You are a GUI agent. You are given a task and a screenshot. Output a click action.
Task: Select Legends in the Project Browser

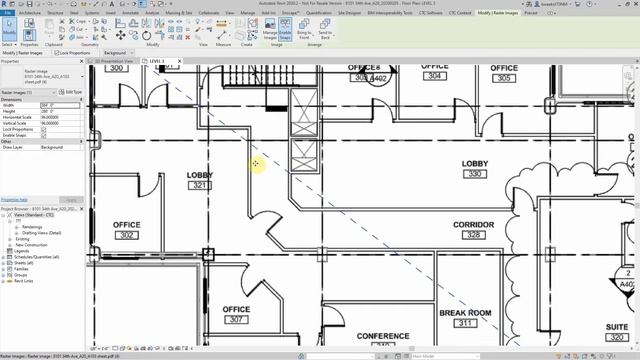tap(22, 251)
